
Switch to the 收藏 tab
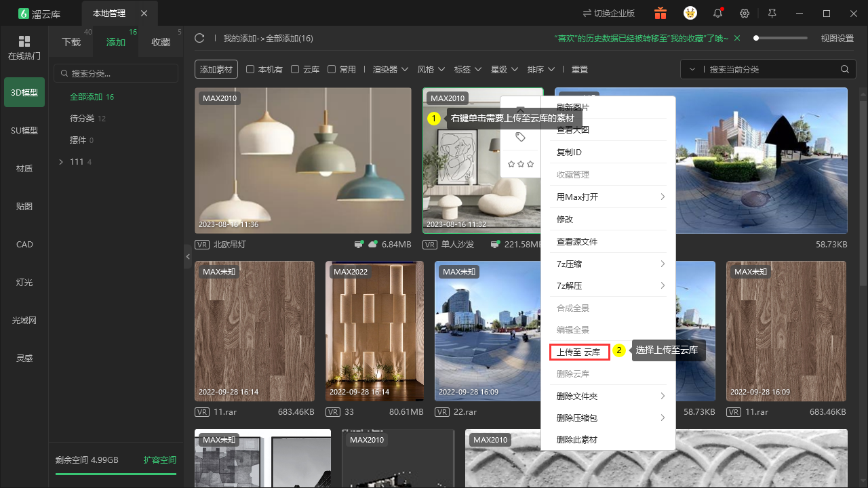click(x=161, y=42)
